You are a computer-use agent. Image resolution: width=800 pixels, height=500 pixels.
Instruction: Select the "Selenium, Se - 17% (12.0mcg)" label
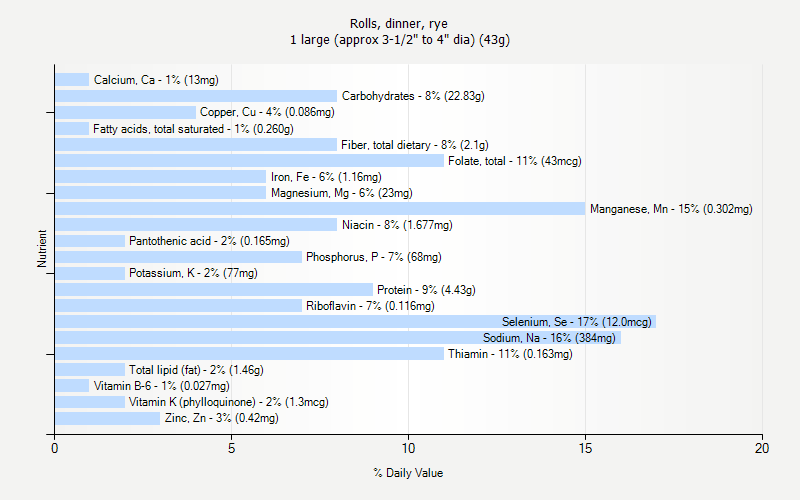577,322
